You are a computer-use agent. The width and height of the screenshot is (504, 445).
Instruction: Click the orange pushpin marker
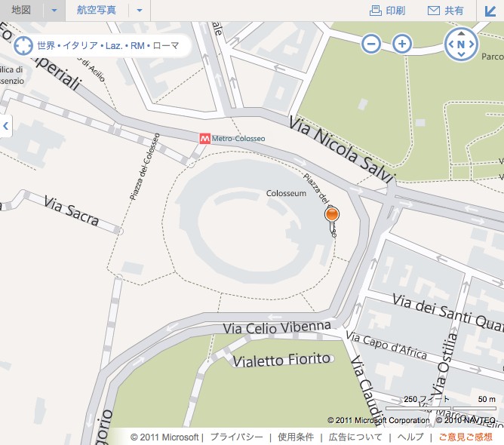pyautogui.click(x=332, y=214)
